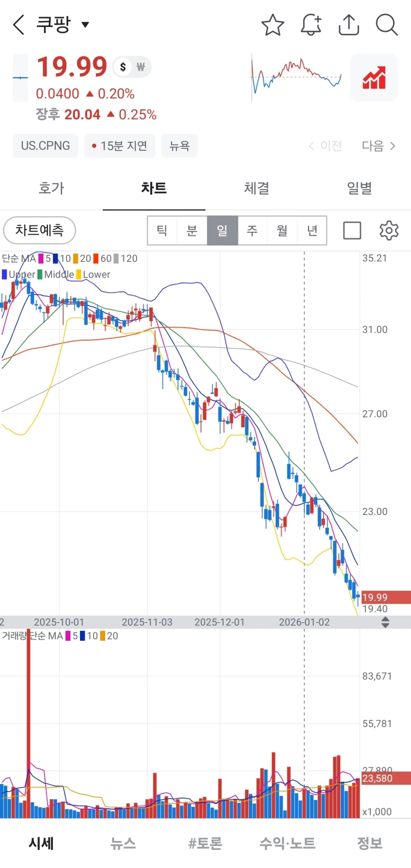Open the 뉴스 bottom tab

(x=123, y=843)
